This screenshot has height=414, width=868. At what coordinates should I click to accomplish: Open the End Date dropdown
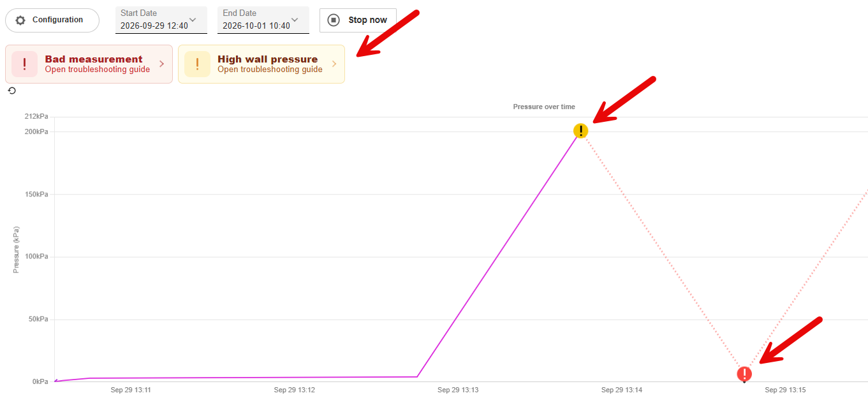pos(263,20)
